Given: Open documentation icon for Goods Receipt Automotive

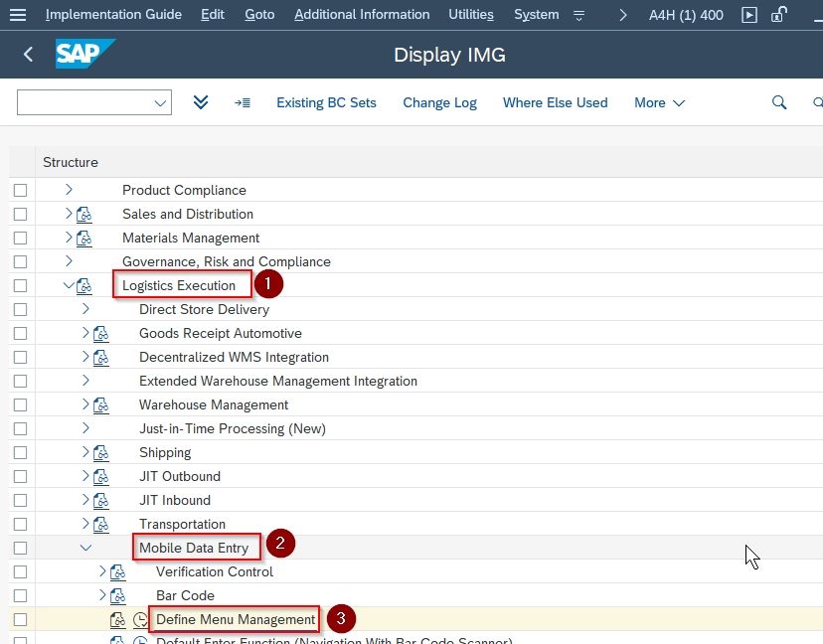Looking at the screenshot, I should point(101,334).
